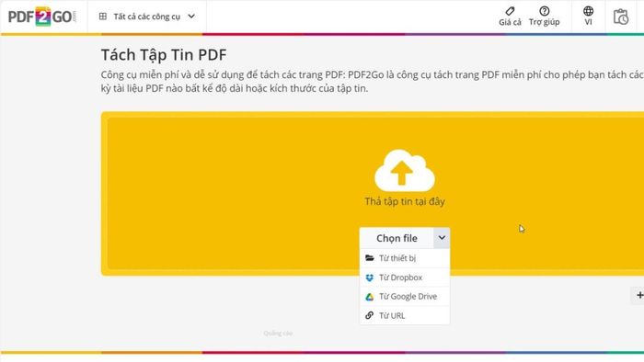Open Trợ giúp help menu
Viewport: 644px width, 362px height.
[x=545, y=17]
